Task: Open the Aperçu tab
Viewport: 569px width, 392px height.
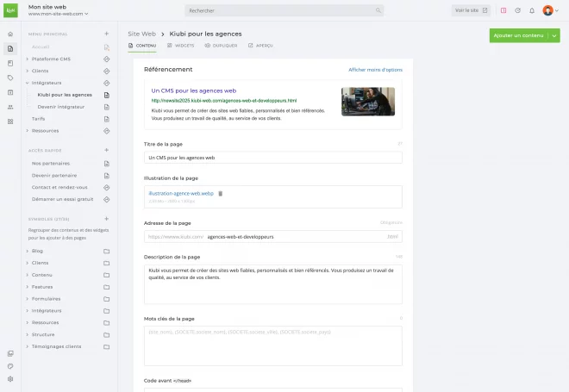Action: 260,46
